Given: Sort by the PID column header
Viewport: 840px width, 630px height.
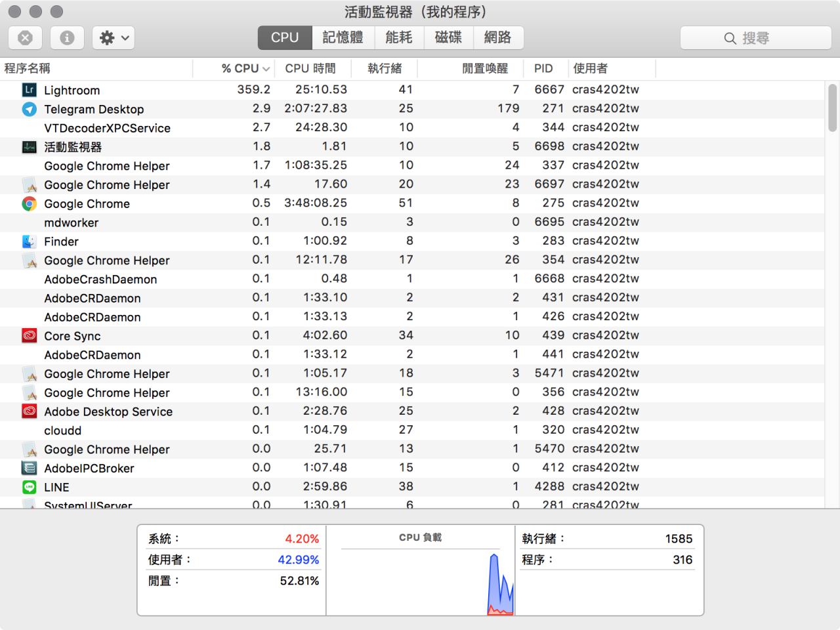Looking at the screenshot, I should click(x=543, y=68).
